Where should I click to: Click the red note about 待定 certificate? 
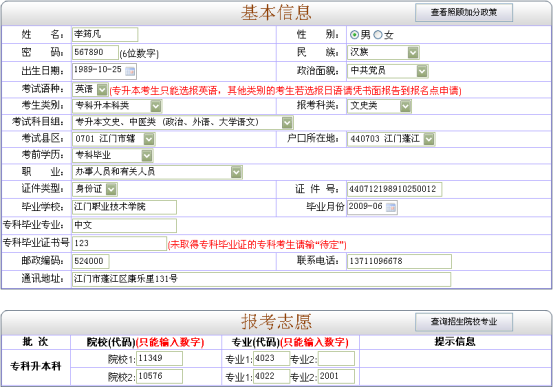(257, 245)
